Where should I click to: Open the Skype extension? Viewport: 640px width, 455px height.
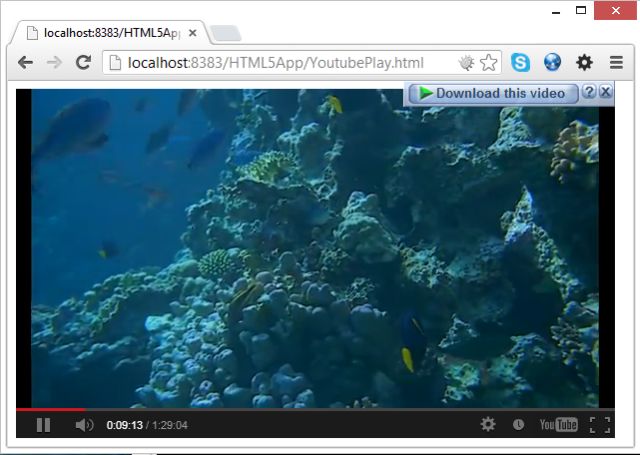point(520,62)
